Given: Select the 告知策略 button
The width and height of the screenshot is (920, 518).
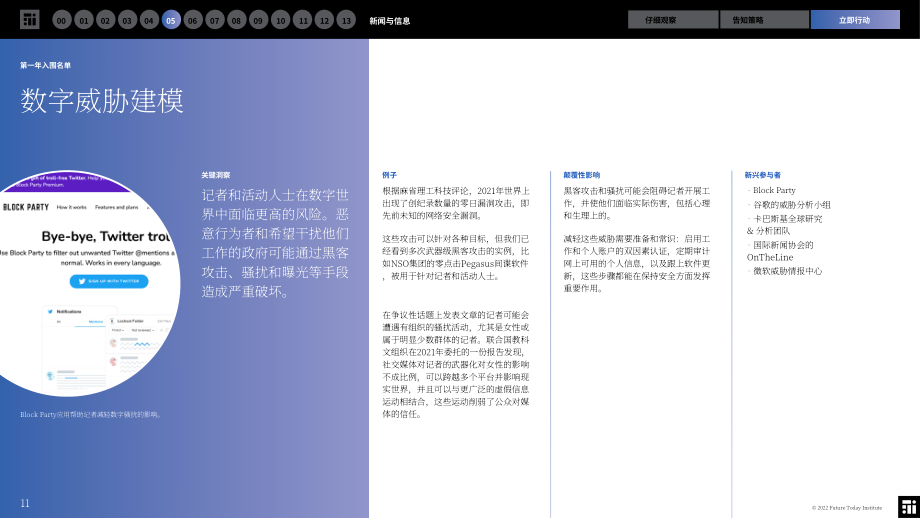Looking at the screenshot, I should point(764,19).
